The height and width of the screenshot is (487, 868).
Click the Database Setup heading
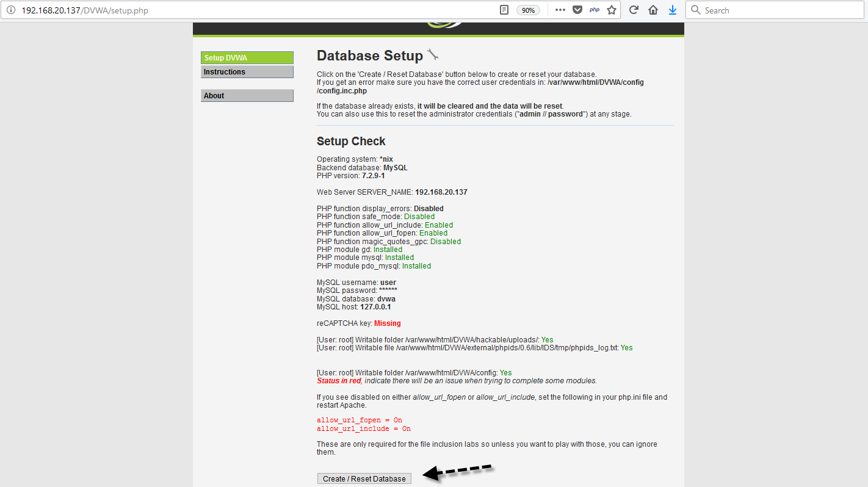(x=370, y=56)
